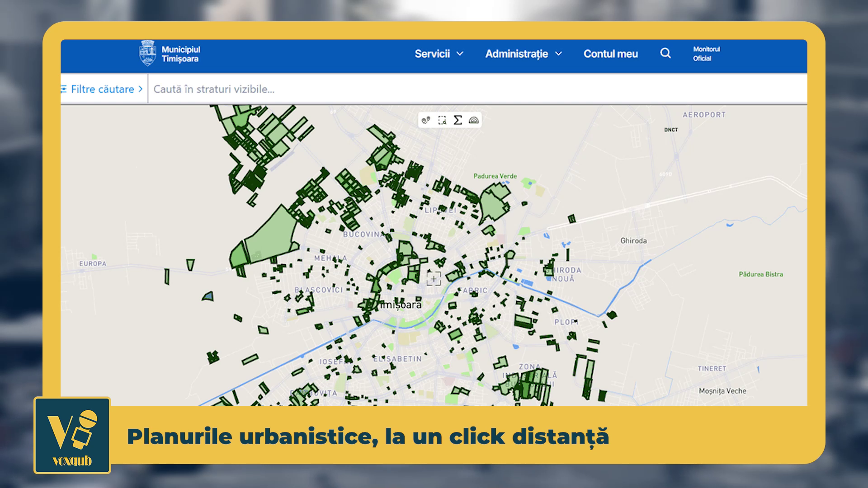This screenshot has height=488, width=868.
Task: Click the Municipiul Timișoara title text
Action: click(181, 54)
